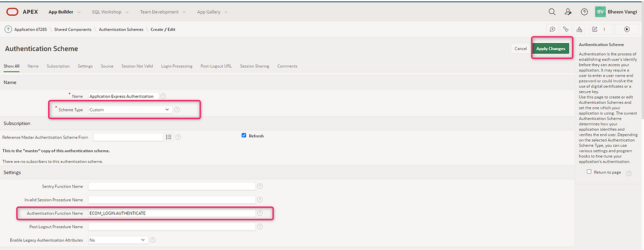Open help for the Name field
Image resolution: width=644 pixels, height=250 pixels.
click(163, 96)
